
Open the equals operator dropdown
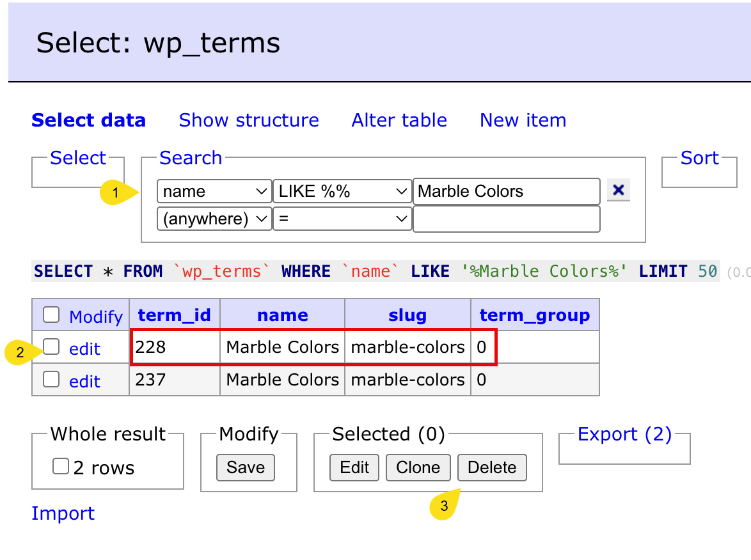coord(342,219)
